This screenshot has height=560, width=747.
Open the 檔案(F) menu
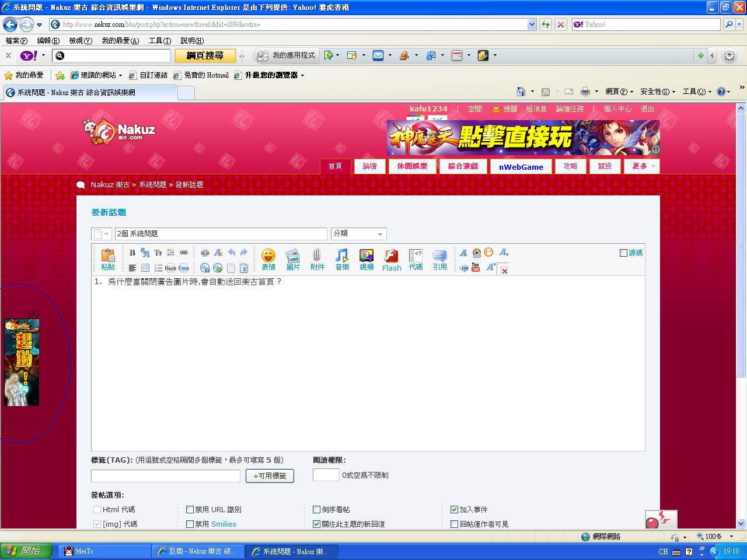16,41
